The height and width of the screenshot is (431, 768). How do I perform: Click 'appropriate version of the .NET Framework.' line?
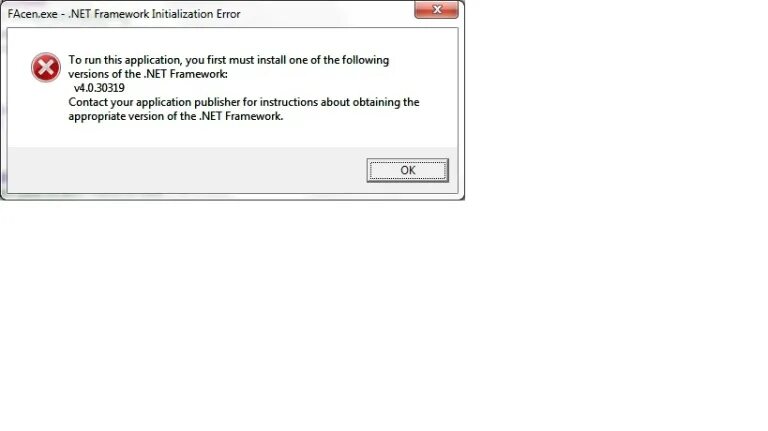(176, 117)
